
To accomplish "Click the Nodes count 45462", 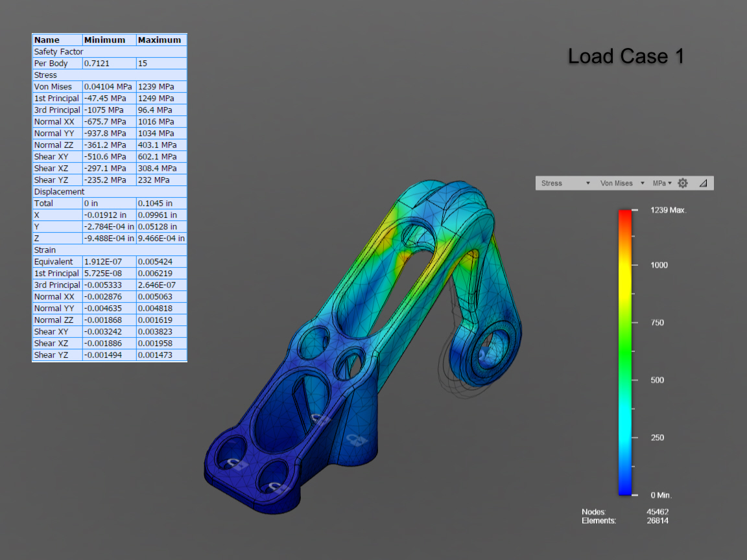I will [x=658, y=512].
